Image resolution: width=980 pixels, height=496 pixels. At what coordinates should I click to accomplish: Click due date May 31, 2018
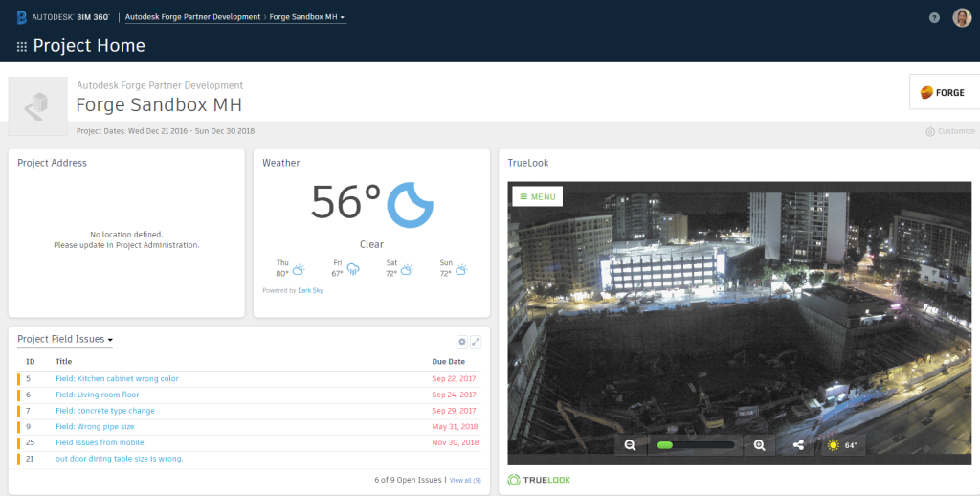(x=455, y=426)
